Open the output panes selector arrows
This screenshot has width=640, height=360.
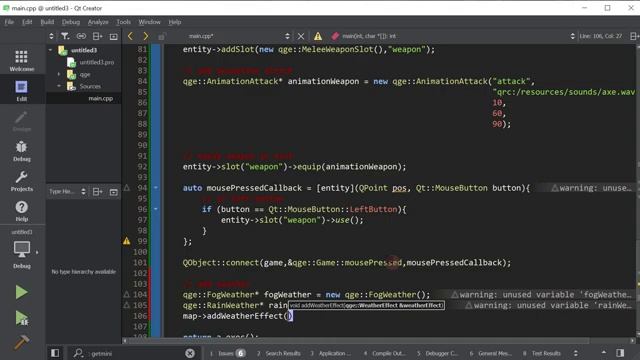pos(576,353)
